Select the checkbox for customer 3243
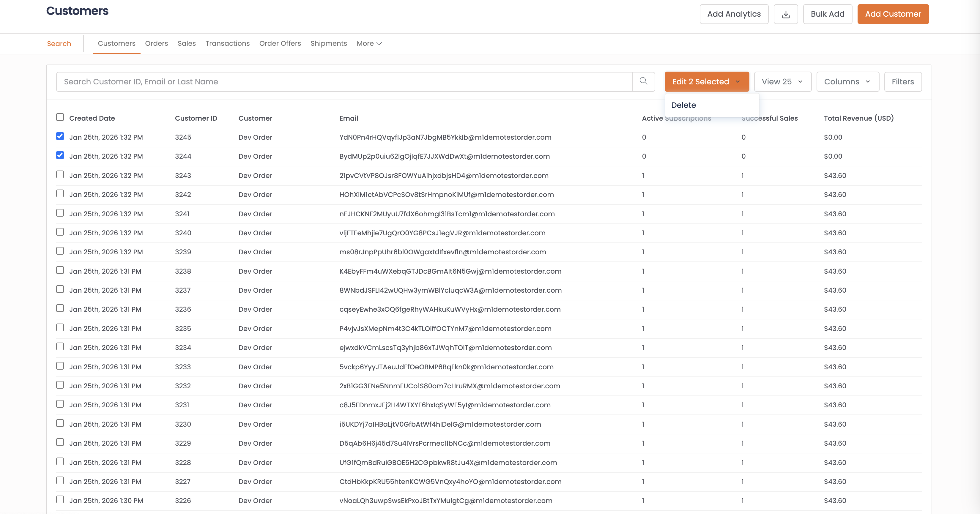Image resolution: width=980 pixels, height=514 pixels. [x=60, y=175]
